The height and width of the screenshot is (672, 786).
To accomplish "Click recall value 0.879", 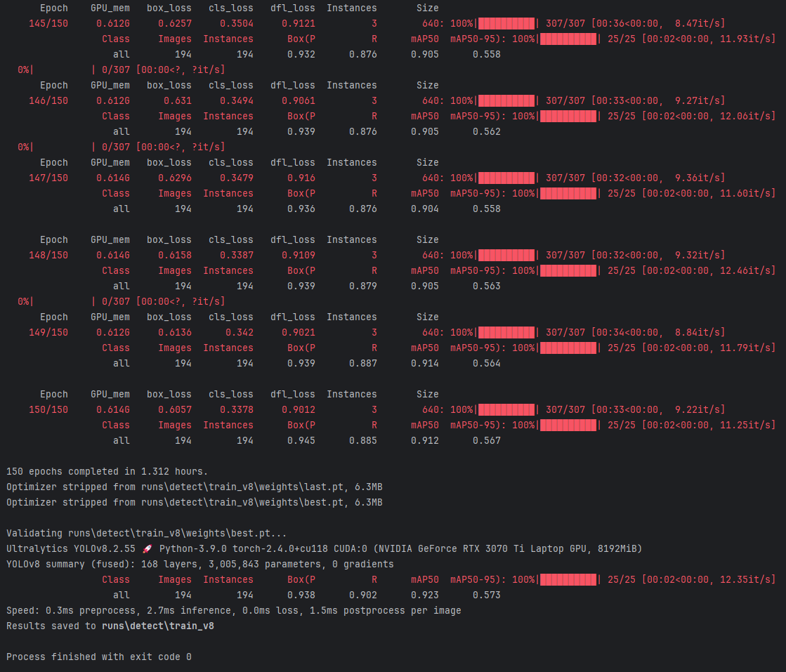I will pos(363,286).
